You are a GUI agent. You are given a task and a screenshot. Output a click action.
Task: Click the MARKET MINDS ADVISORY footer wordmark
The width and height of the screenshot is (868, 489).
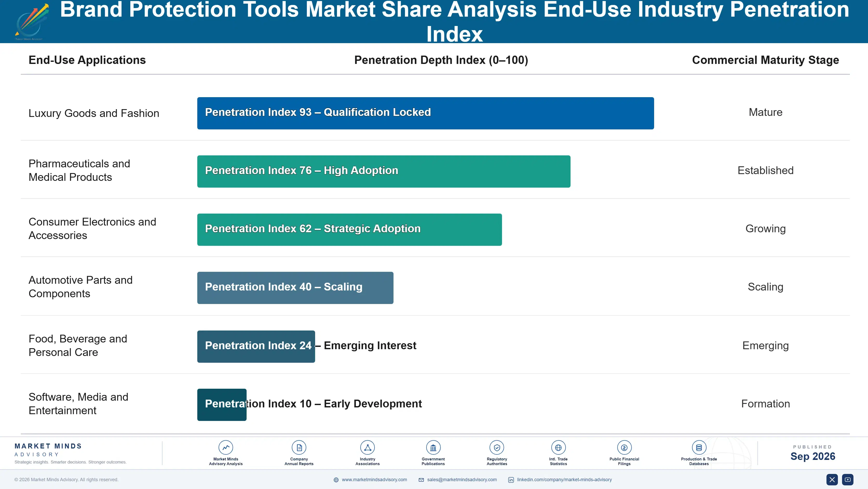(x=48, y=450)
